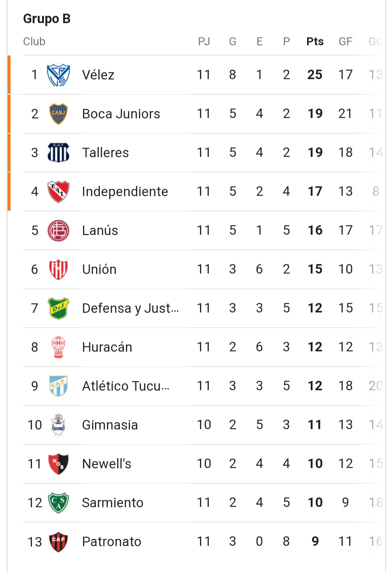Select the Gimnasia crest icon

coord(58,425)
